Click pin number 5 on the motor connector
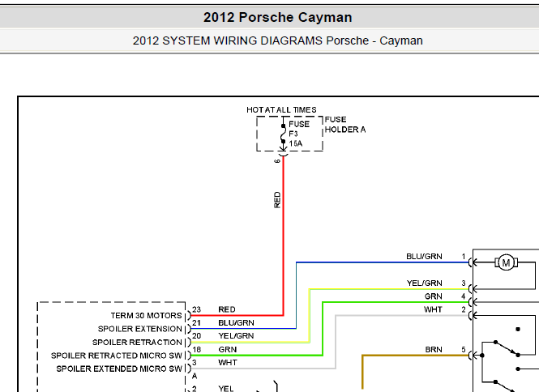Screen dimensions: 539x392 (x=464, y=349)
